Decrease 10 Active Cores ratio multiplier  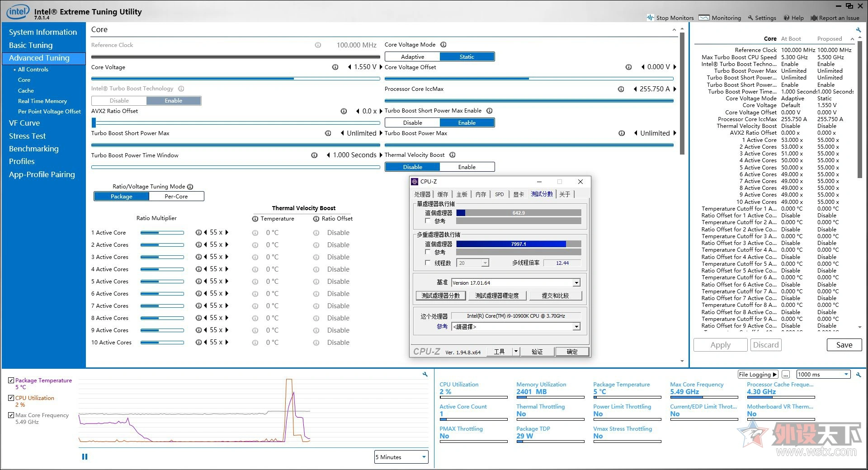[x=206, y=342]
